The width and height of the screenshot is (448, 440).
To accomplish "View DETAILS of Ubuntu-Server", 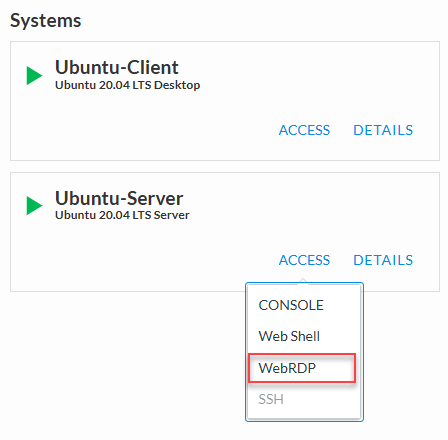I will (383, 260).
